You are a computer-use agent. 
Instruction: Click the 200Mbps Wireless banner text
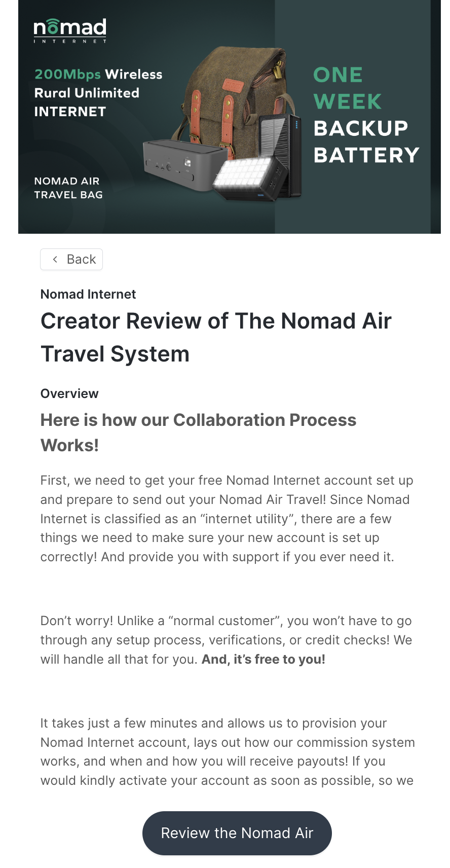coord(98,74)
